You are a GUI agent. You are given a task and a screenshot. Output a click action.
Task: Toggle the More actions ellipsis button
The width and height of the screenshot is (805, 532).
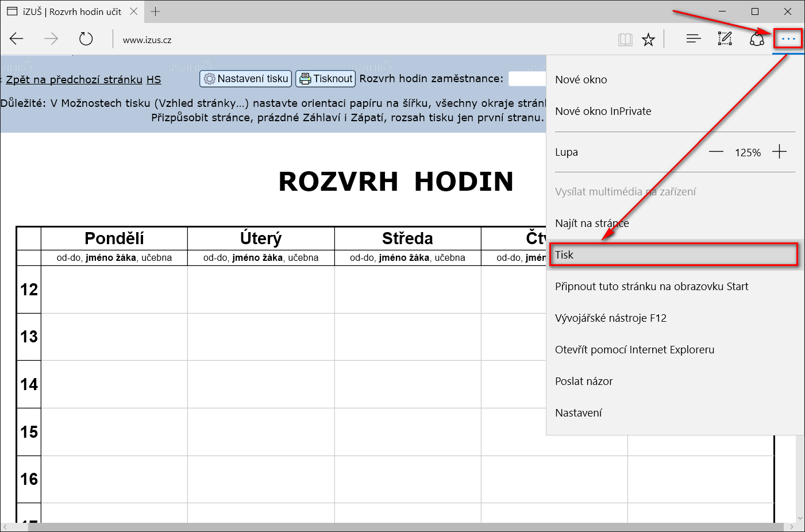(x=788, y=39)
